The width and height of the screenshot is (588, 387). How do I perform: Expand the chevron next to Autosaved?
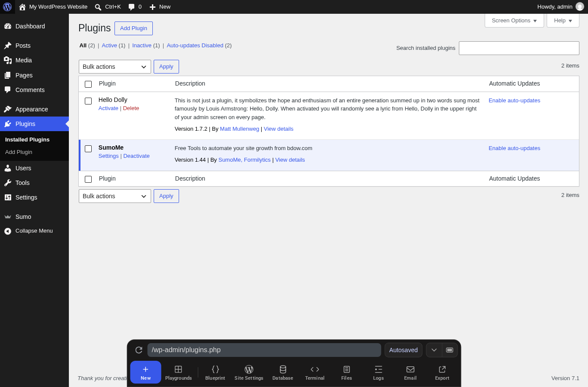(x=434, y=350)
